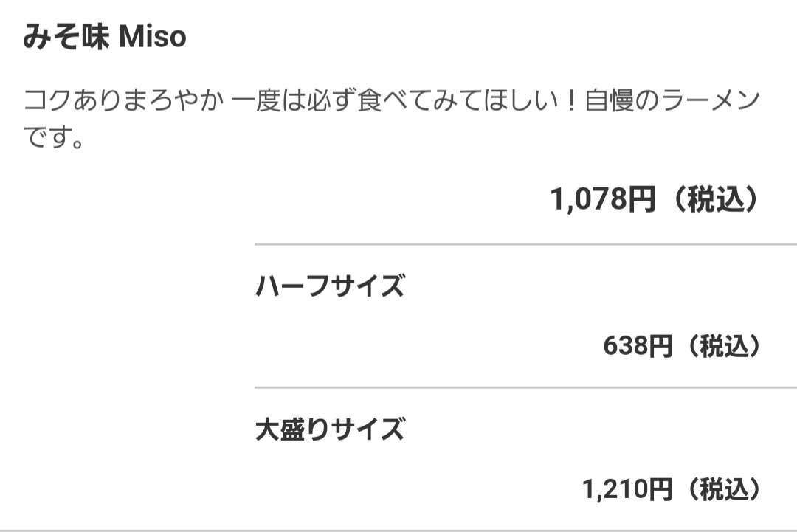This screenshot has height=532, width=797.
Task: Click the word "Miso" in the heading
Action: 153,38
